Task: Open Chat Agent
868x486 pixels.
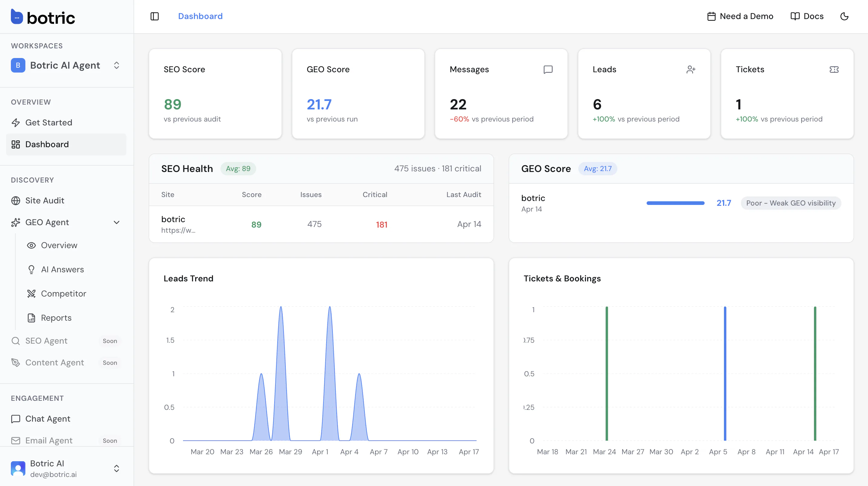Action: click(66, 419)
